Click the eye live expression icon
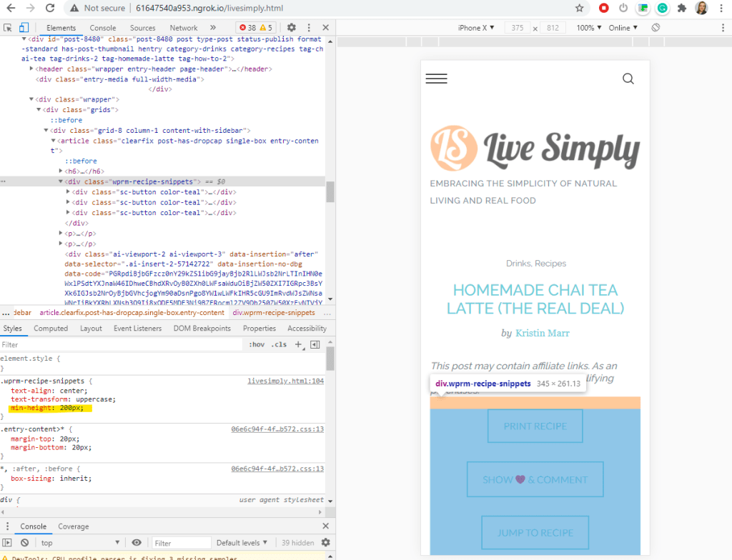 (137, 543)
